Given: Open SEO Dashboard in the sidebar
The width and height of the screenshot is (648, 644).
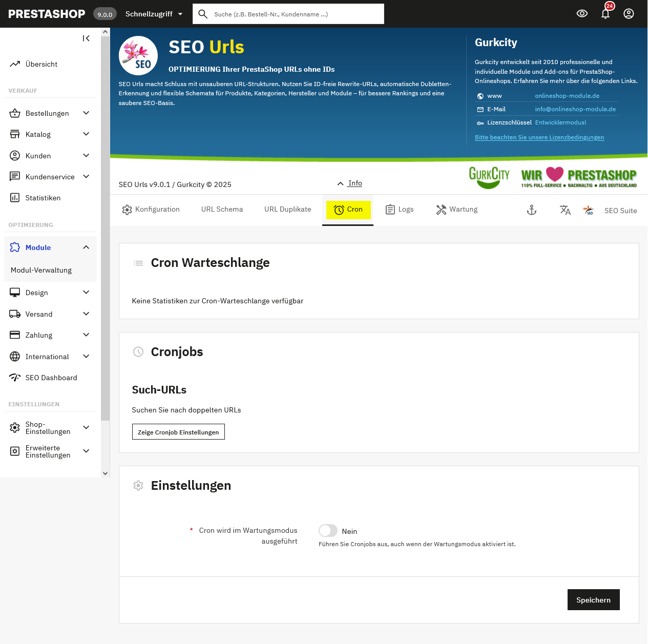Looking at the screenshot, I should (x=51, y=378).
